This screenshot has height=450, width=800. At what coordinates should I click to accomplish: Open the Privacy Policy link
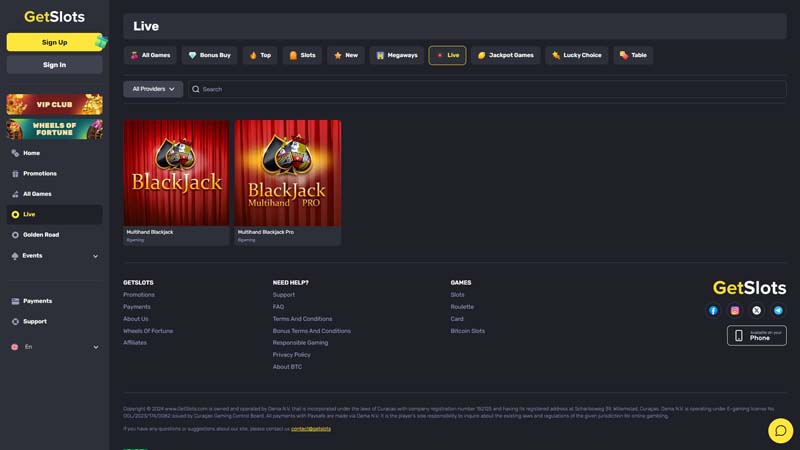[291, 355]
